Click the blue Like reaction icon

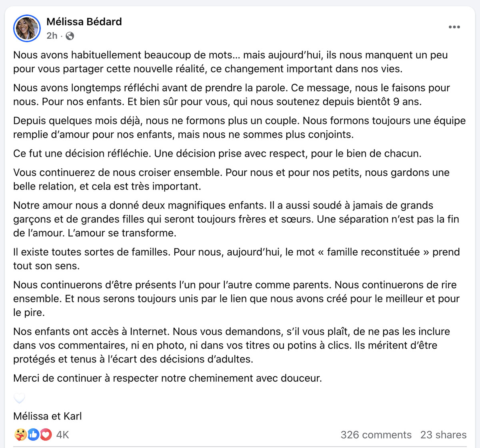33,434
